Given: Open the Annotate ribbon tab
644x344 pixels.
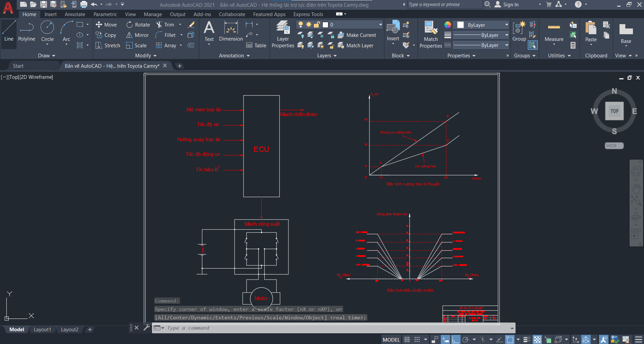Looking at the screenshot, I should point(75,14).
